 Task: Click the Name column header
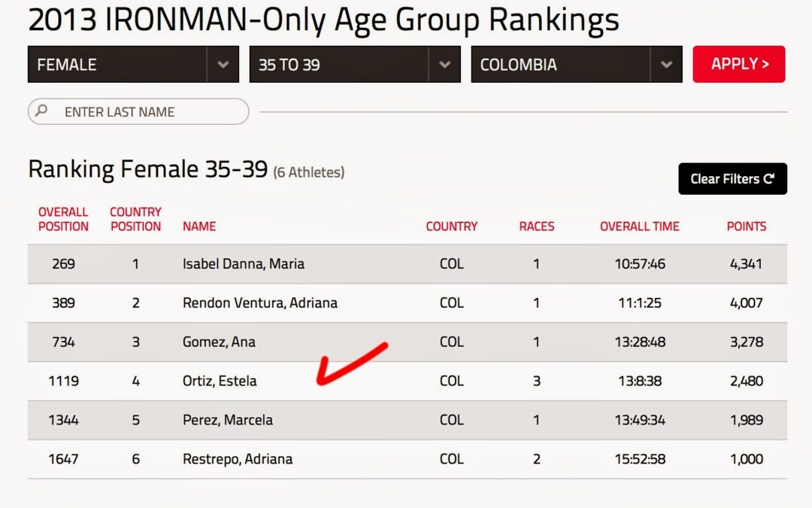point(199,227)
